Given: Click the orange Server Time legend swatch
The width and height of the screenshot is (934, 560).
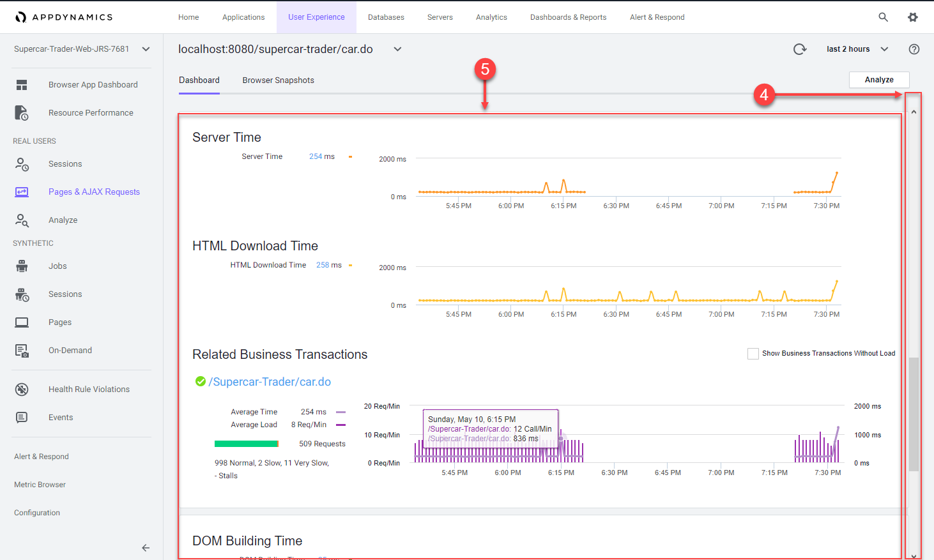Looking at the screenshot, I should [x=350, y=156].
